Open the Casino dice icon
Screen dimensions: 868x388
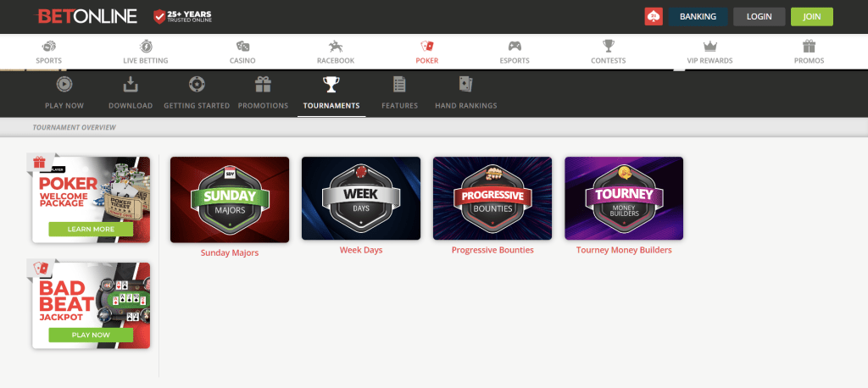click(242, 46)
